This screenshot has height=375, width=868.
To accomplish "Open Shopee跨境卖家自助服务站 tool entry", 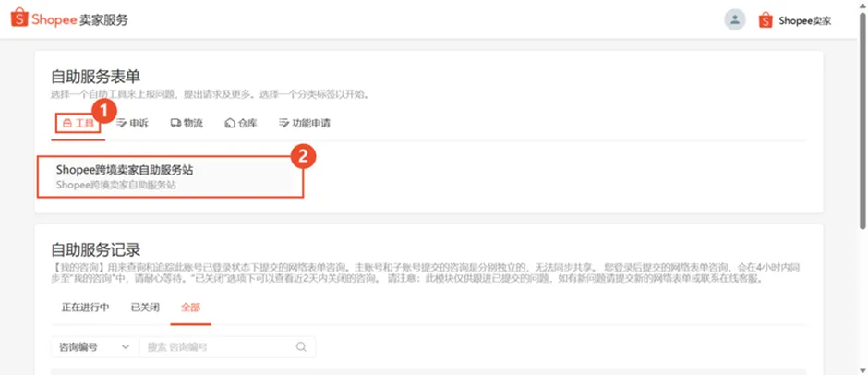I will click(x=171, y=176).
